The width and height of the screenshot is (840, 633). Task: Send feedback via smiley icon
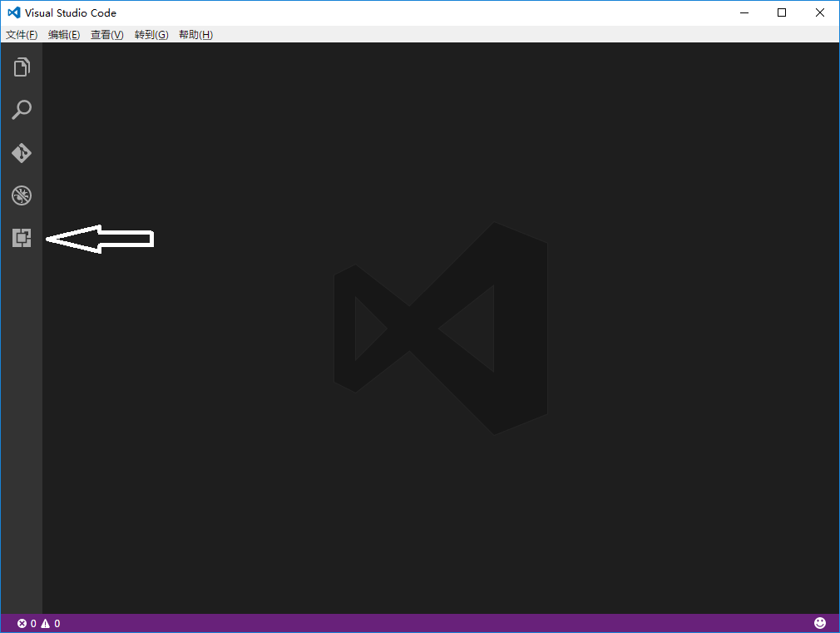pos(820,623)
